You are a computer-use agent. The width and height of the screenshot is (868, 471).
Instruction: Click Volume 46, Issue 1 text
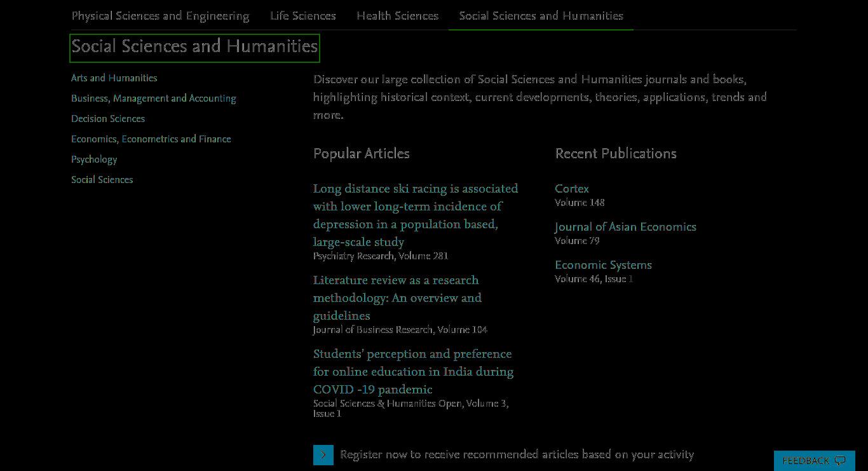pyautogui.click(x=594, y=279)
